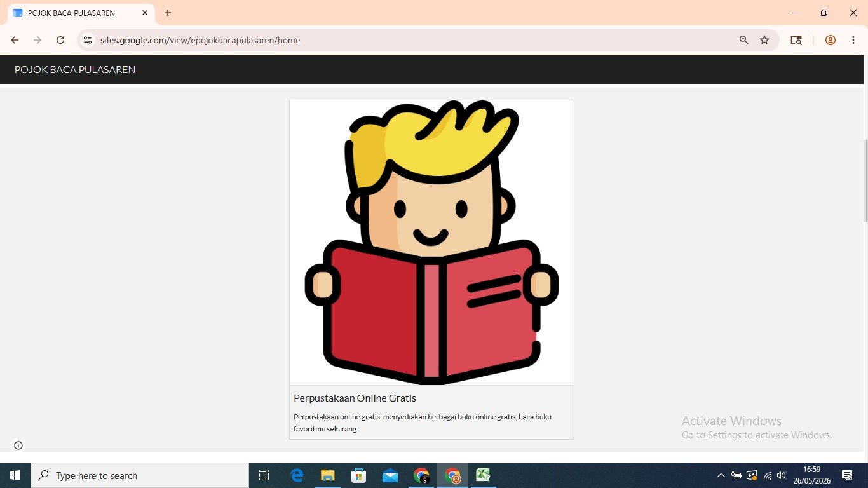Expand hidden system tray icons chevron

click(x=721, y=475)
